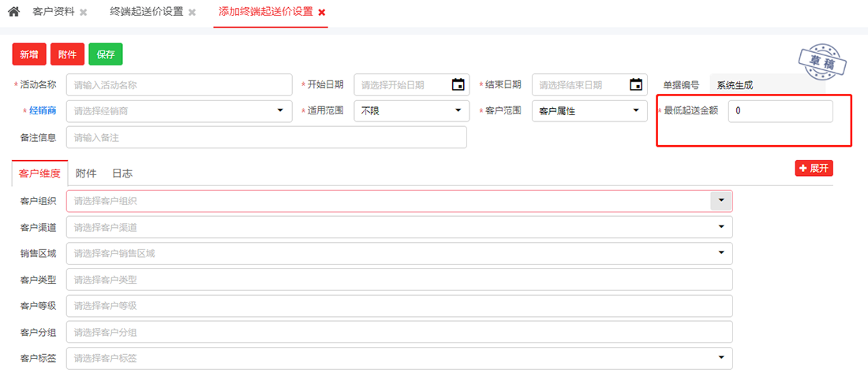Click the red 附件 button
The image size is (868, 388).
tap(67, 54)
